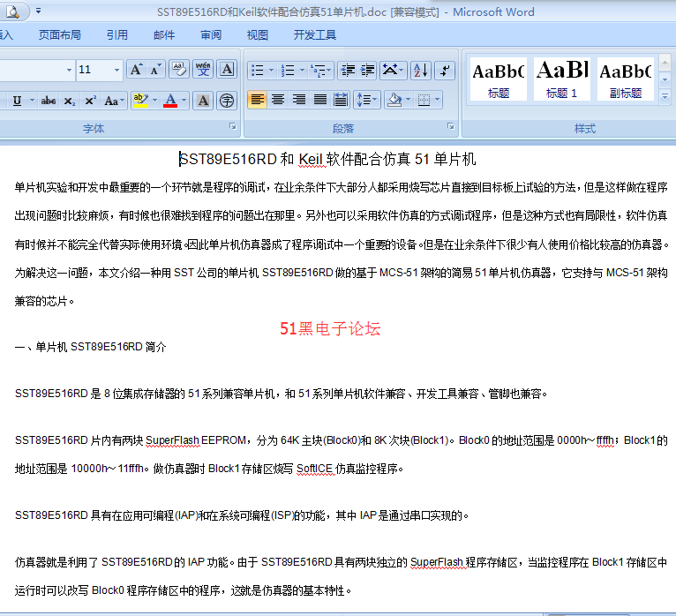The width and height of the screenshot is (676, 616).
Task: Open the Enclose Characters tool
Action: click(227, 101)
